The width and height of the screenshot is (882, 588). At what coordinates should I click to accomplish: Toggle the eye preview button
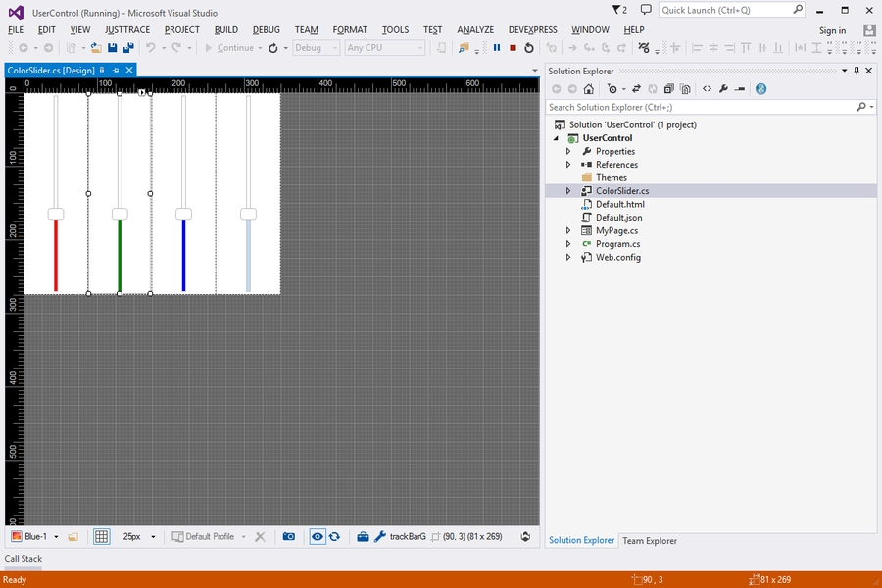point(317,537)
